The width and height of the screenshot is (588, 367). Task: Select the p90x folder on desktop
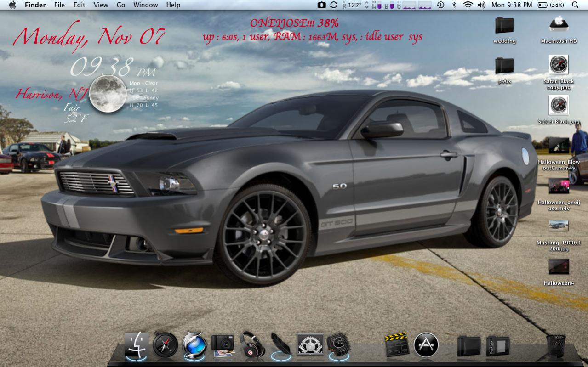(504, 70)
